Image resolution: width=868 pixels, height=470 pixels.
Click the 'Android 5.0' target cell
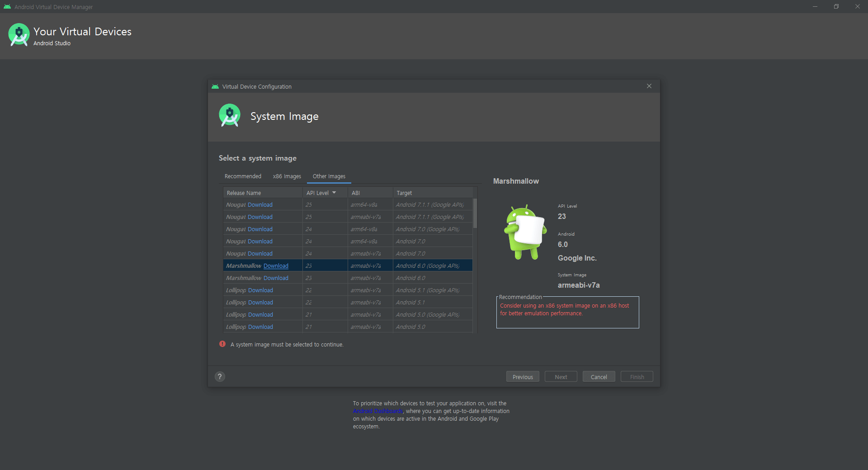pyautogui.click(x=433, y=327)
